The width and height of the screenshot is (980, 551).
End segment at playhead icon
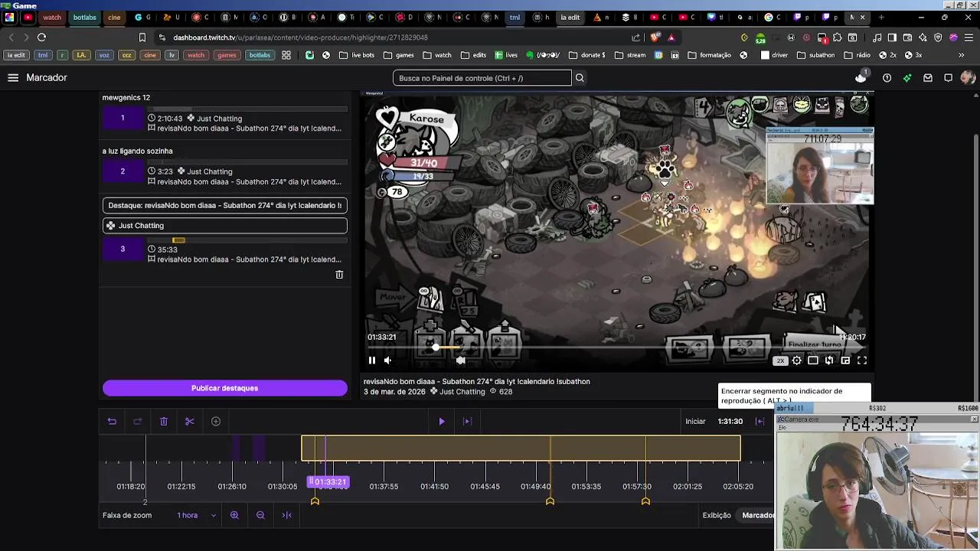pyautogui.click(x=759, y=422)
